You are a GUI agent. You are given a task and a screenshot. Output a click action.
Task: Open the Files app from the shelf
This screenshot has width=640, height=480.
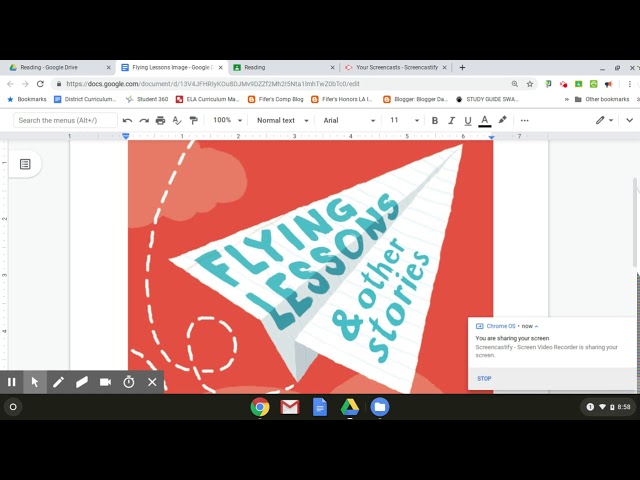pos(380,407)
